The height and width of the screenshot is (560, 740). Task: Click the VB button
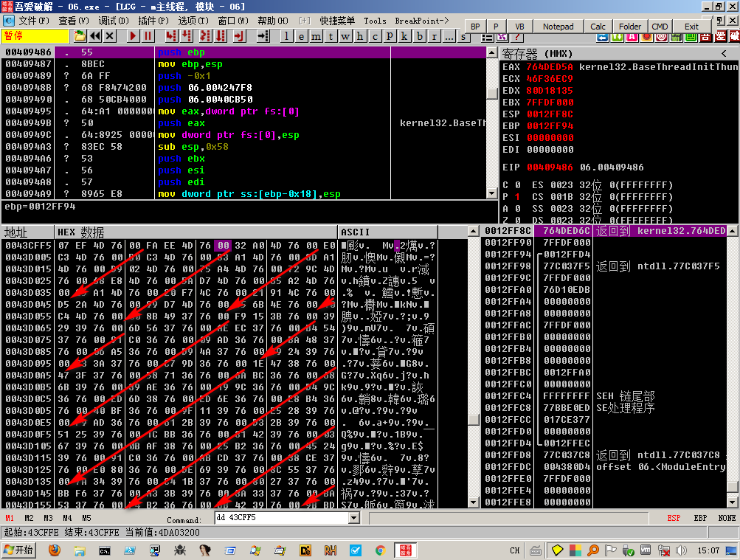[519, 27]
